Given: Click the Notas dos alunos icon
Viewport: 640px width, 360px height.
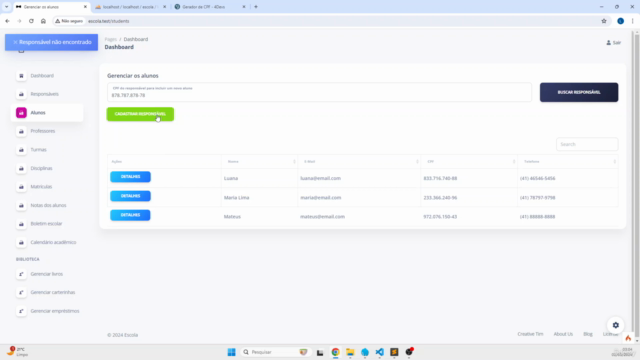Looking at the screenshot, I should [21, 205].
